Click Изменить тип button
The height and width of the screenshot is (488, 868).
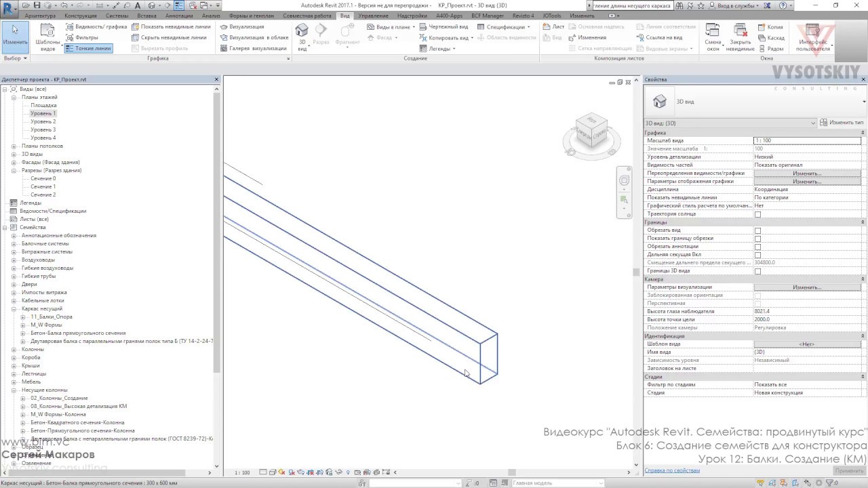point(842,123)
